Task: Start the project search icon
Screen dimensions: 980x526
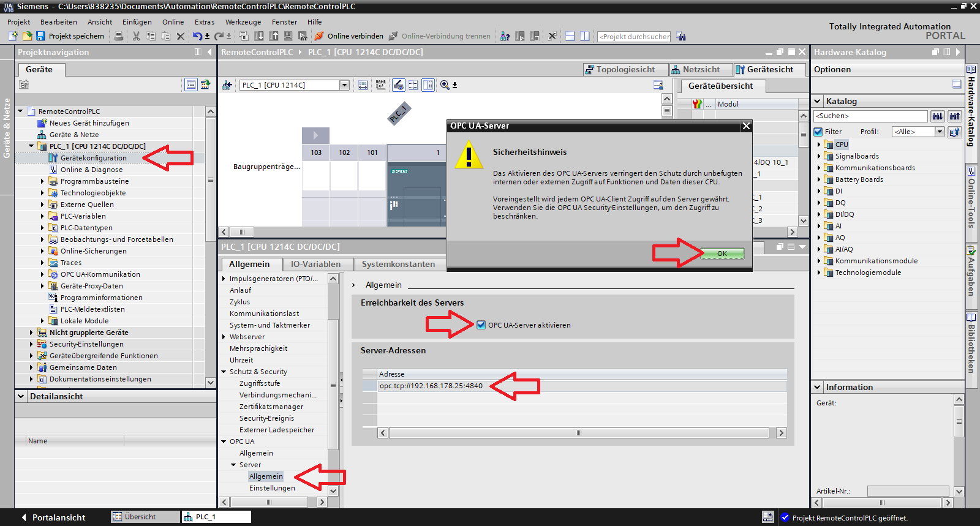Action: (x=681, y=37)
